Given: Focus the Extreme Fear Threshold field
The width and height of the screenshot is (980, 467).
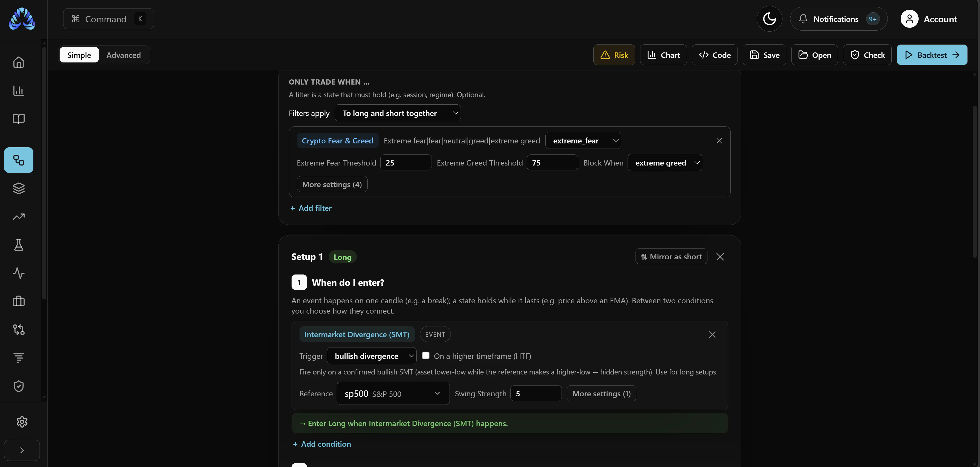Looking at the screenshot, I should (x=406, y=163).
